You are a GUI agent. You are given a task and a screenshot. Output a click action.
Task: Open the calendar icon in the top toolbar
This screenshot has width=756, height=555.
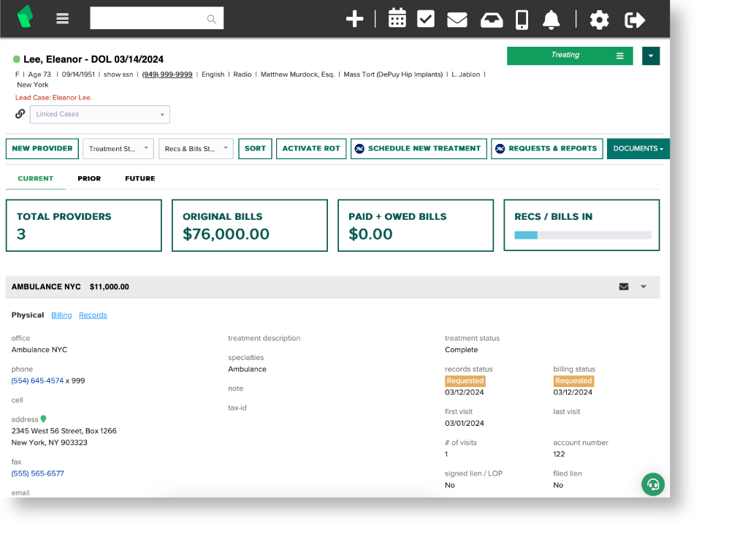(x=397, y=18)
